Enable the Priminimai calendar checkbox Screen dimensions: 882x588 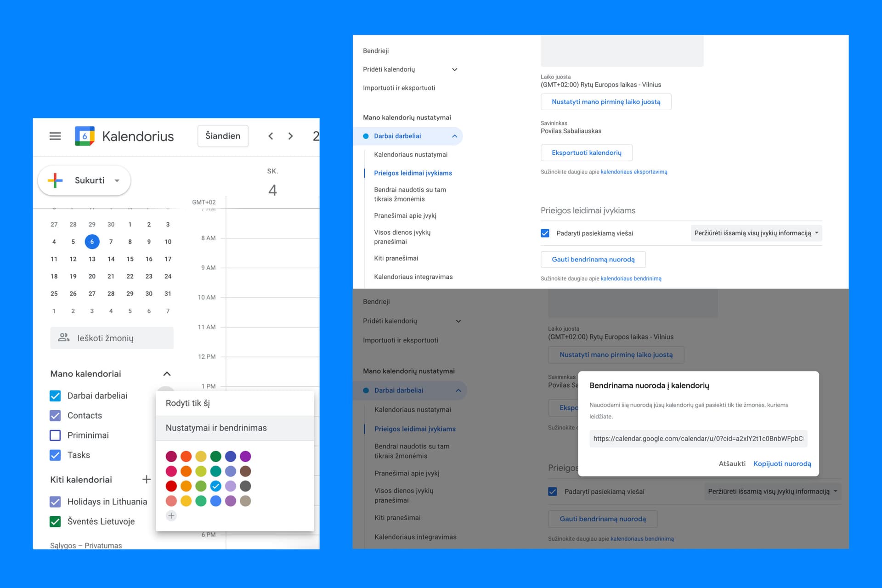click(55, 435)
